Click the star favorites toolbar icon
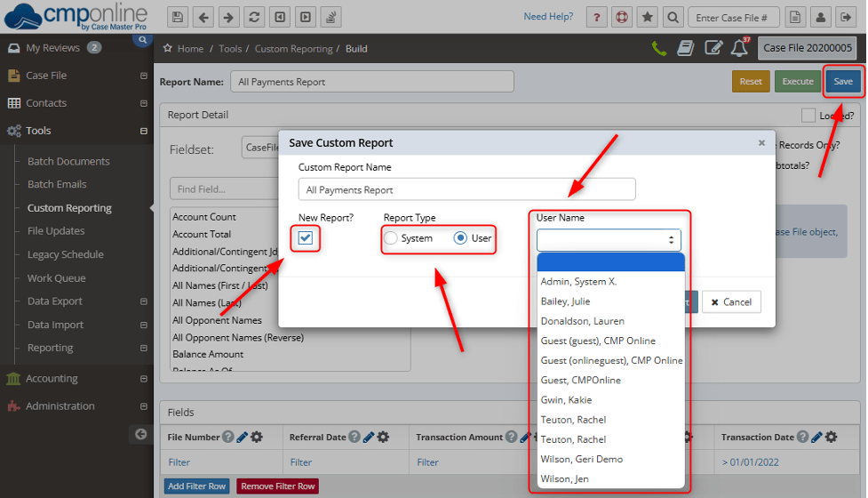Image resolution: width=868 pixels, height=498 pixels. pos(647,17)
